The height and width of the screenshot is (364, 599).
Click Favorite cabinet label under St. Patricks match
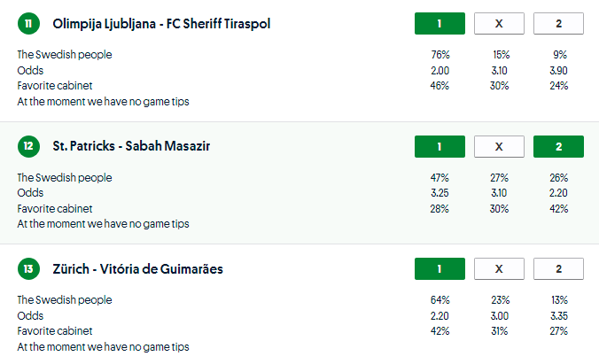(x=54, y=209)
